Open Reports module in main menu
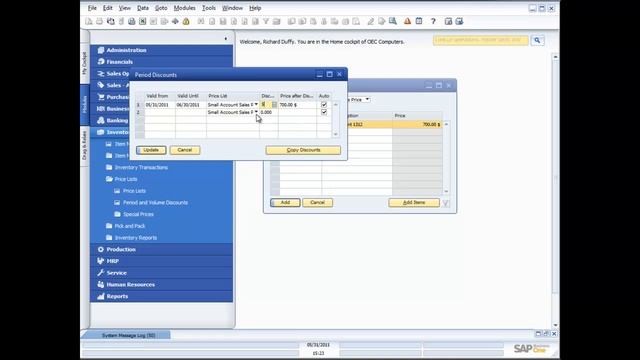The image size is (640, 360). click(x=162, y=296)
